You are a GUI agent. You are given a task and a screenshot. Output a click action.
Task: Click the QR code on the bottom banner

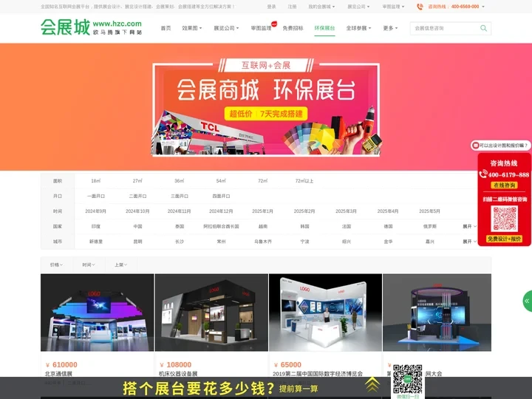point(407,379)
